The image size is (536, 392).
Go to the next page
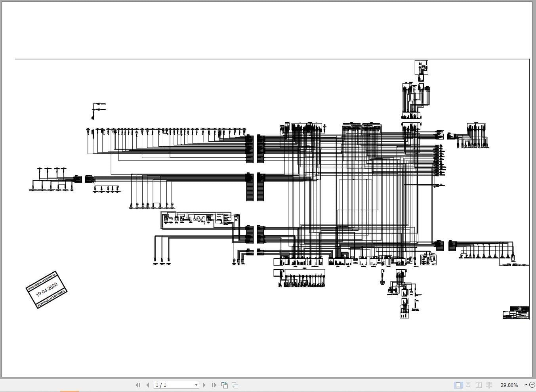[204, 385]
